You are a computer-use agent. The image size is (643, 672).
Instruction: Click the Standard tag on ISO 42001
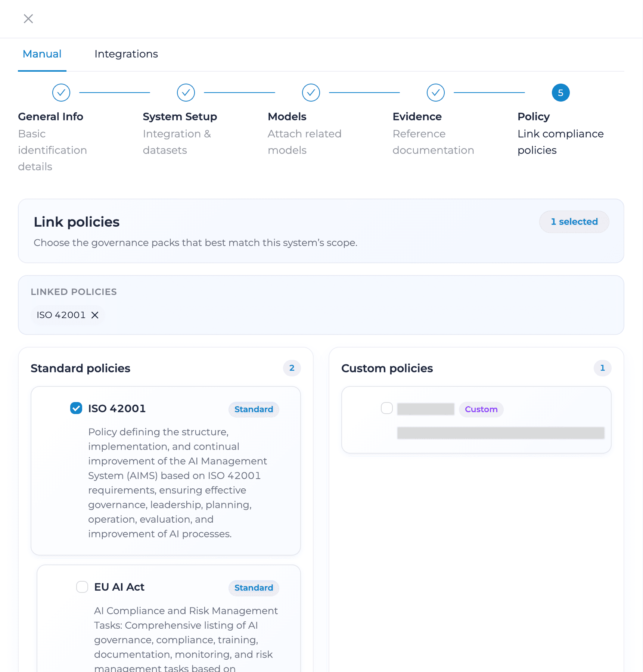pos(254,409)
